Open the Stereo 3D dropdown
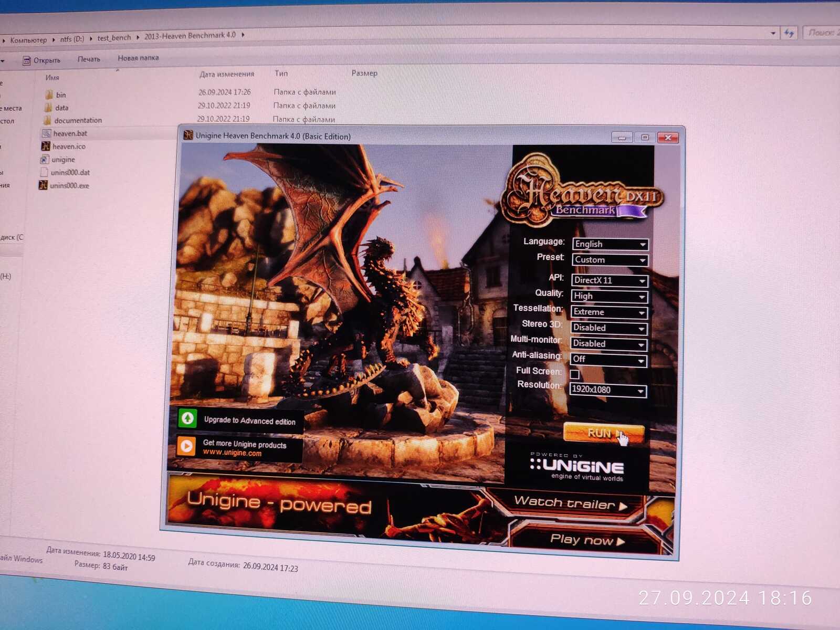 pos(608,328)
